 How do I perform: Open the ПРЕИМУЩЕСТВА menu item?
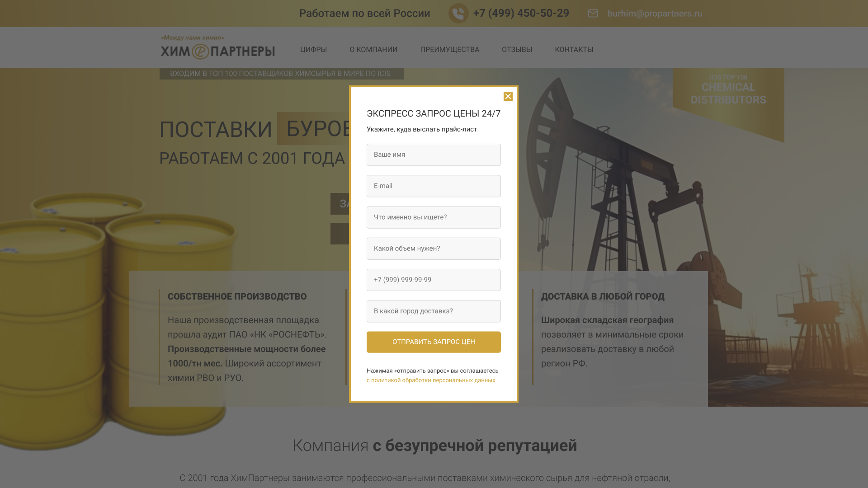point(450,50)
